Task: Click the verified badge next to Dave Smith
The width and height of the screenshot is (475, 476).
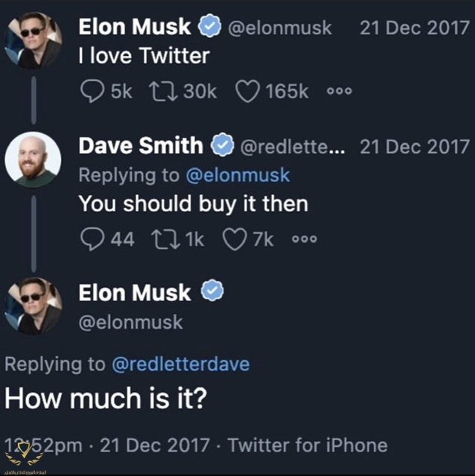Action: point(223,146)
